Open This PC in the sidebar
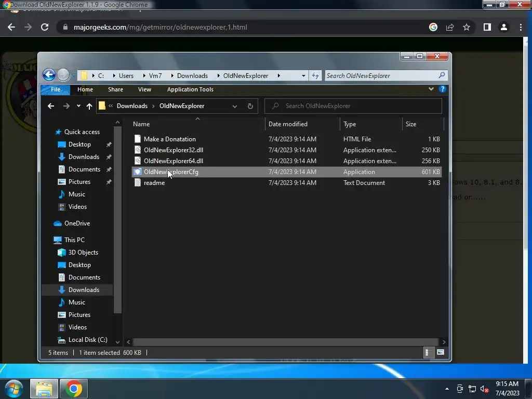 tap(74, 240)
